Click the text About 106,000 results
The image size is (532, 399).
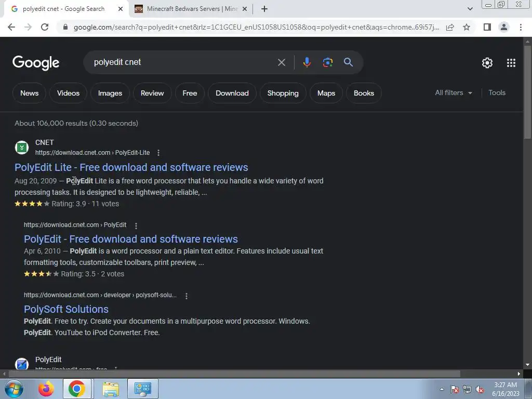click(51, 123)
